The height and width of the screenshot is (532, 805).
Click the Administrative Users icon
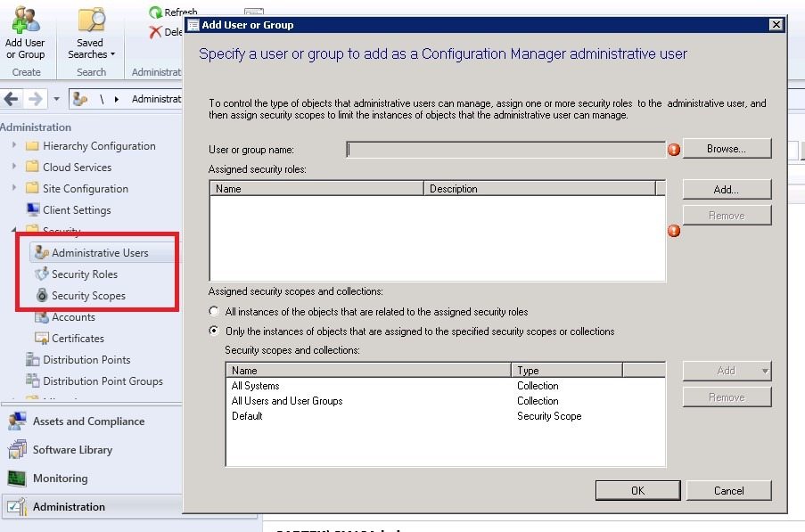(x=42, y=252)
